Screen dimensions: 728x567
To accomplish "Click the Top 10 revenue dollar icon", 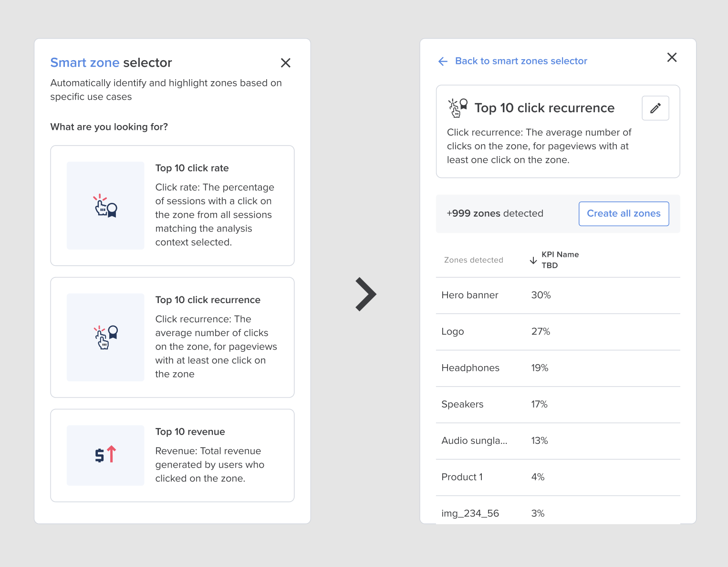I will point(105,455).
